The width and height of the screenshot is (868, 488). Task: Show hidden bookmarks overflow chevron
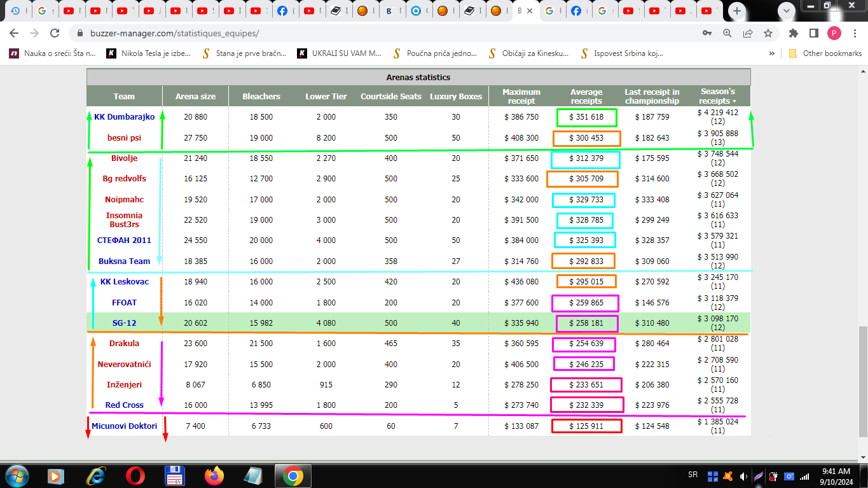click(772, 53)
